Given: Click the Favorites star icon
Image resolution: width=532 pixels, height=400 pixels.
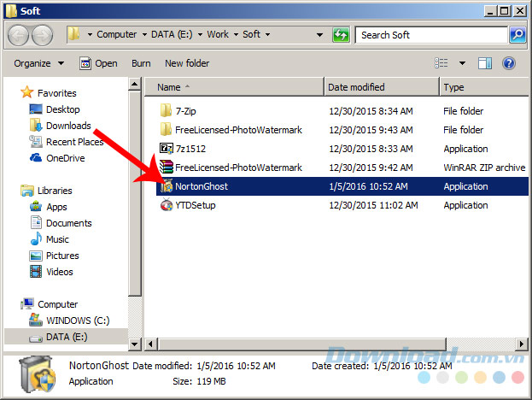Looking at the screenshot, I should pyautogui.click(x=26, y=92).
